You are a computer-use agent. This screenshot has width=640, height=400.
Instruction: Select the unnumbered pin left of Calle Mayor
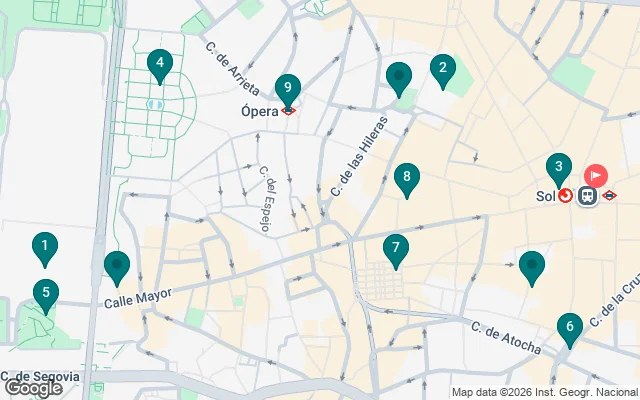[117, 269]
